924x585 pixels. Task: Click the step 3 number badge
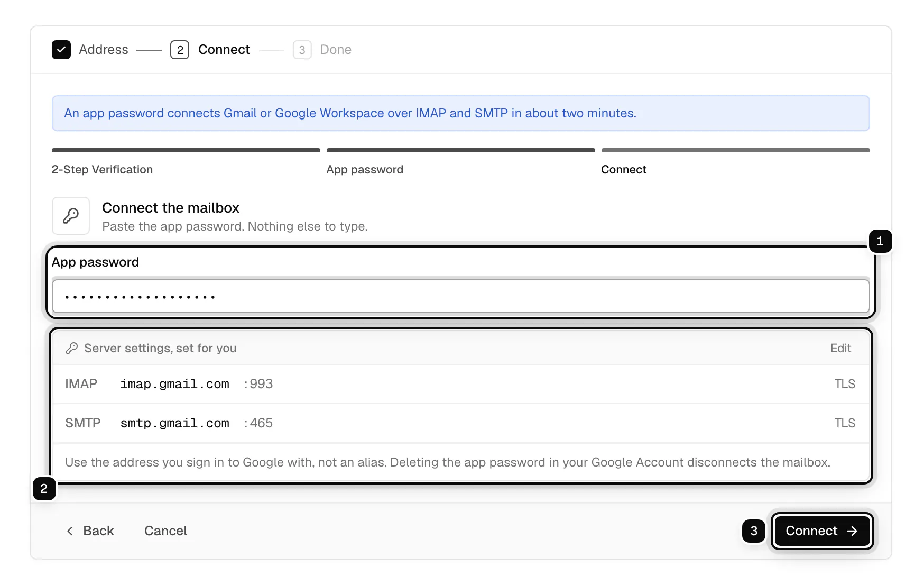302,50
